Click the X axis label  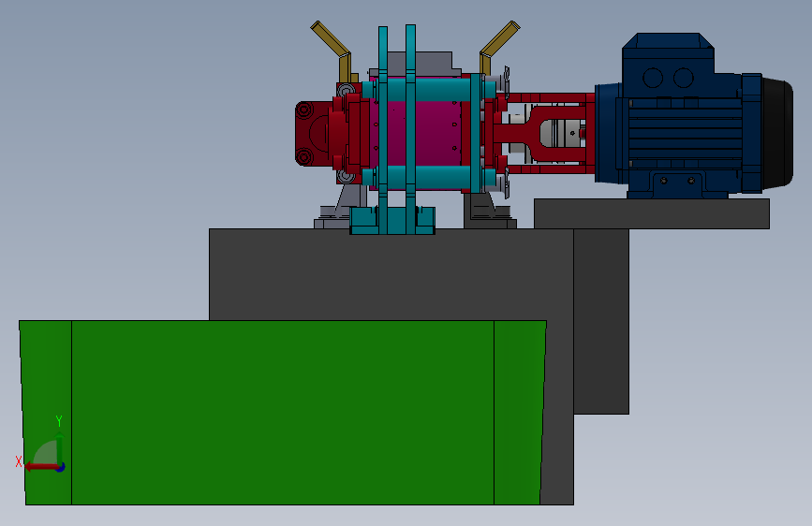[x=19, y=461]
